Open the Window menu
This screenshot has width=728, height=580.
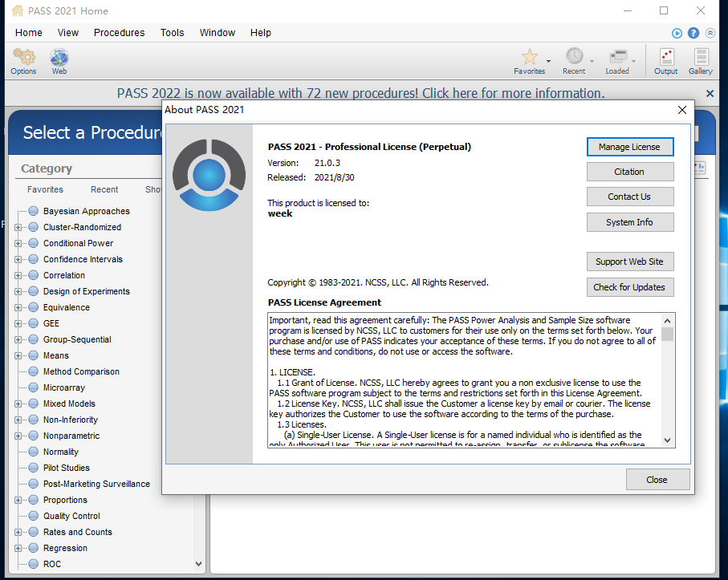218,32
